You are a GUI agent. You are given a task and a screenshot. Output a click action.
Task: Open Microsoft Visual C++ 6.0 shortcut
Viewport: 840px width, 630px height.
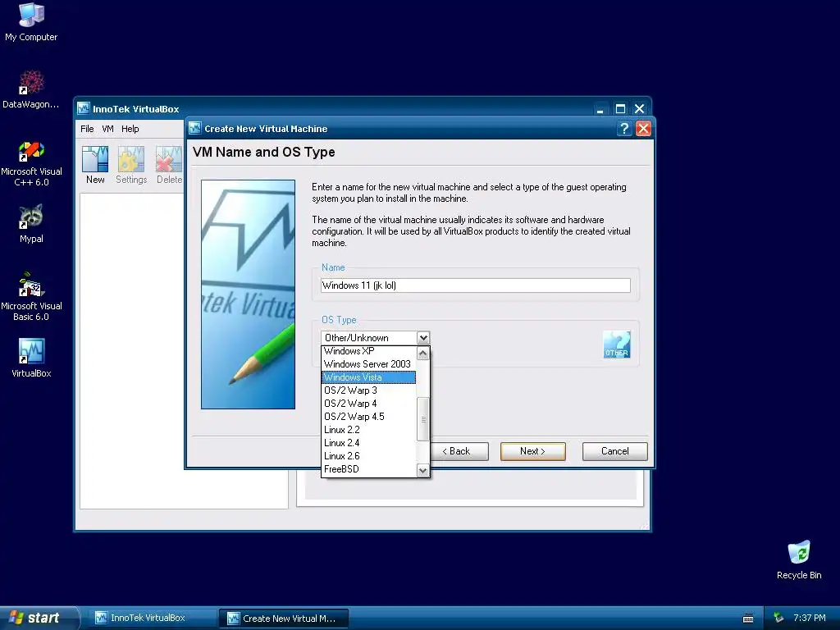[x=31, y=163]
